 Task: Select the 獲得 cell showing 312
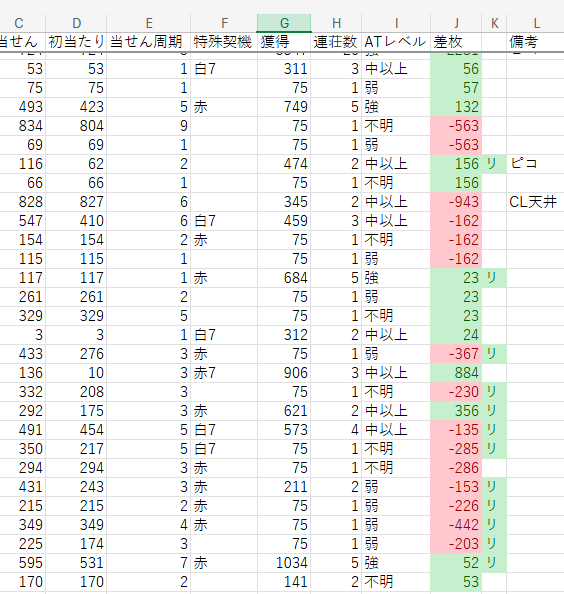click(x=284, y=335)
